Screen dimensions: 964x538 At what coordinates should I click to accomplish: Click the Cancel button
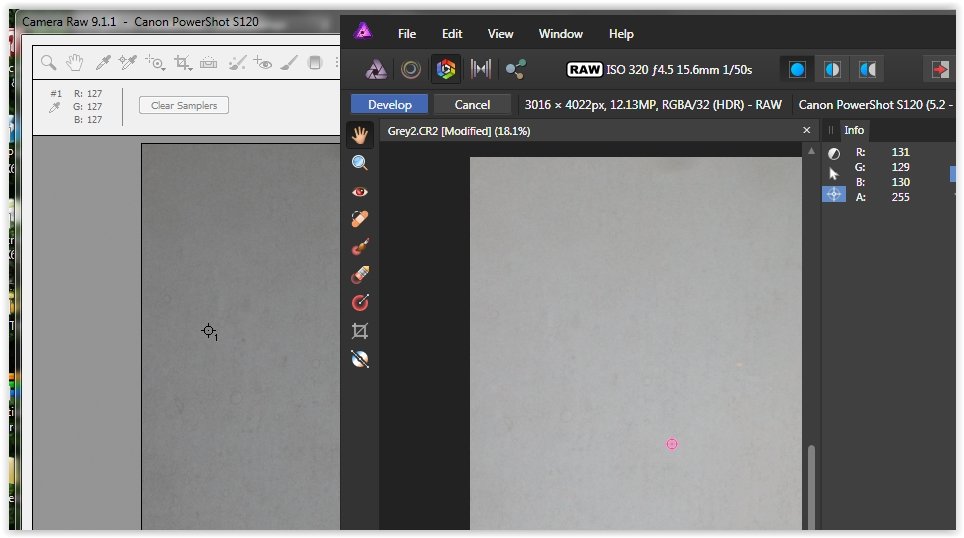[x=472, y=105]
